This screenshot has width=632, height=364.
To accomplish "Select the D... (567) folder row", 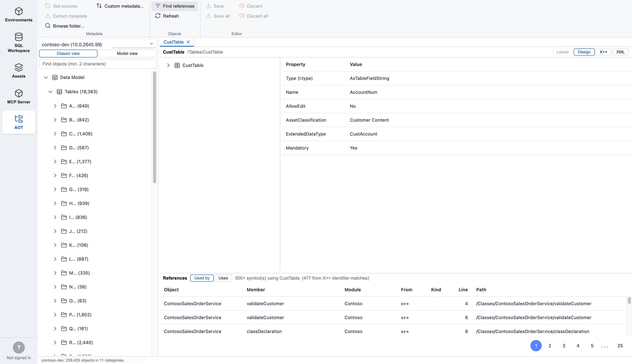I will tap(95, 148).
